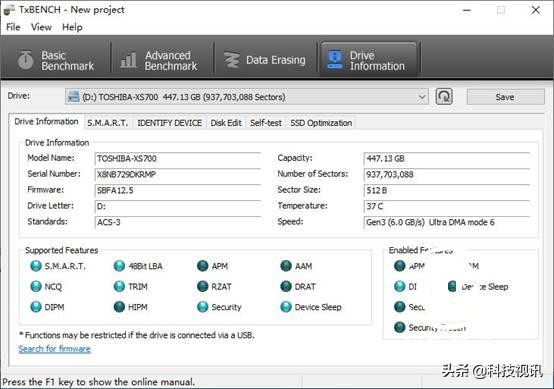Click the blue drive info icon
Viewport: 554px width, 389px height.
335,59
